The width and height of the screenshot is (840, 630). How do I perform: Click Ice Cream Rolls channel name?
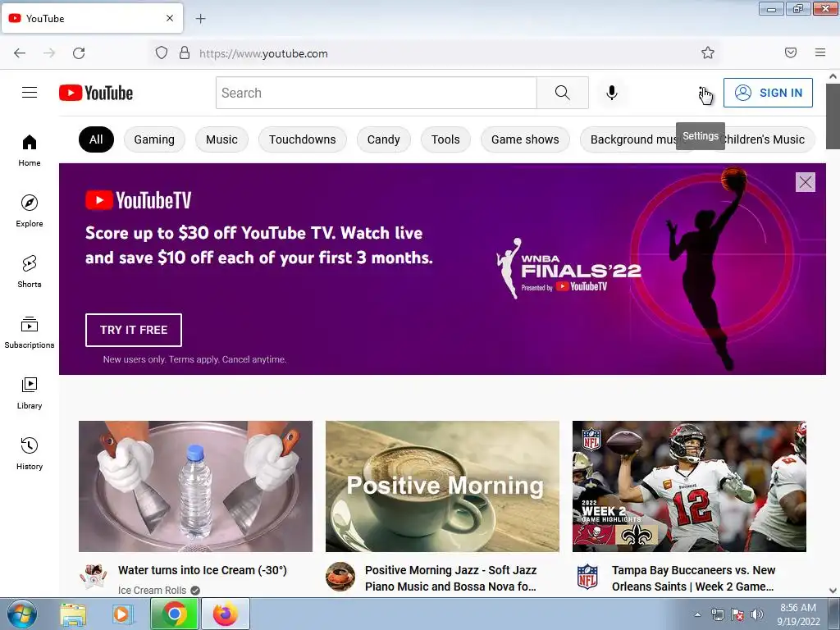coord(152,590)
